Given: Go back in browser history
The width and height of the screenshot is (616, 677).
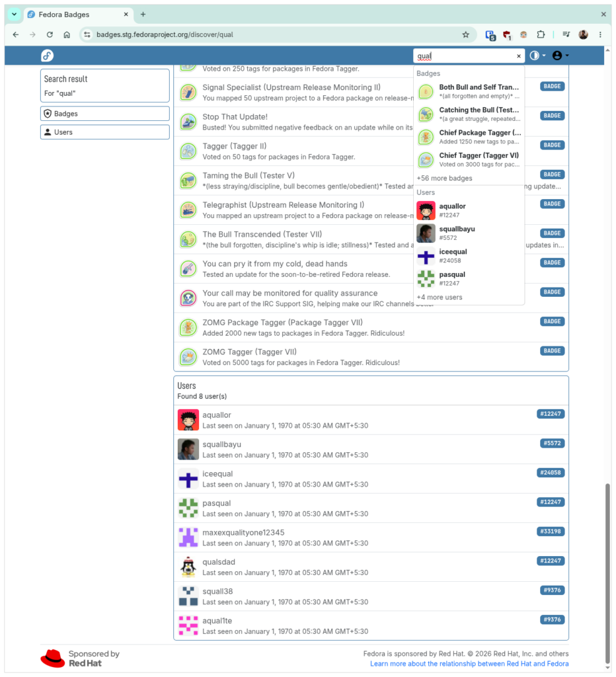Looking at the screenshot, I should pos(16,34).
